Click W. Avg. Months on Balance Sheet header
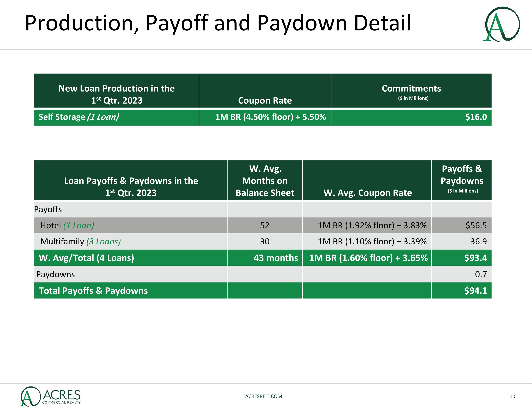Screen dimensions: 532x410 [265, 180]
